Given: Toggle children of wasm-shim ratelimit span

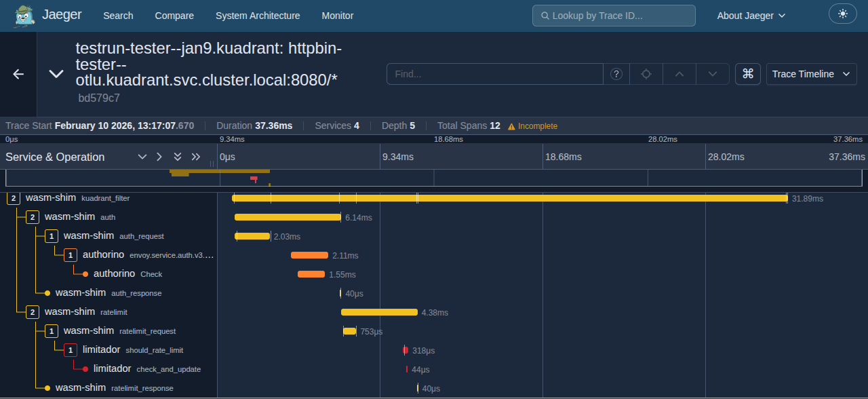Looking at the screenshot, I should point(33,312).
